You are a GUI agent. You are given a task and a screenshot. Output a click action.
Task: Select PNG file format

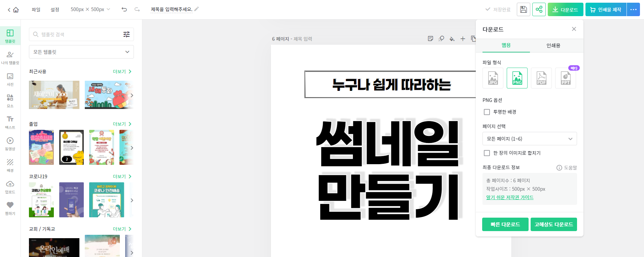tap(517, 78)
